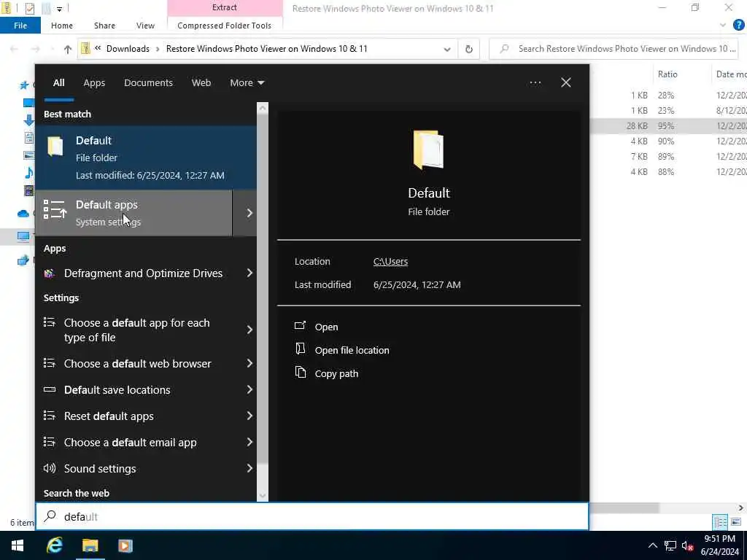Open the Compressed Folder Tools tab

pyautogui.click(x=225, y=26)
